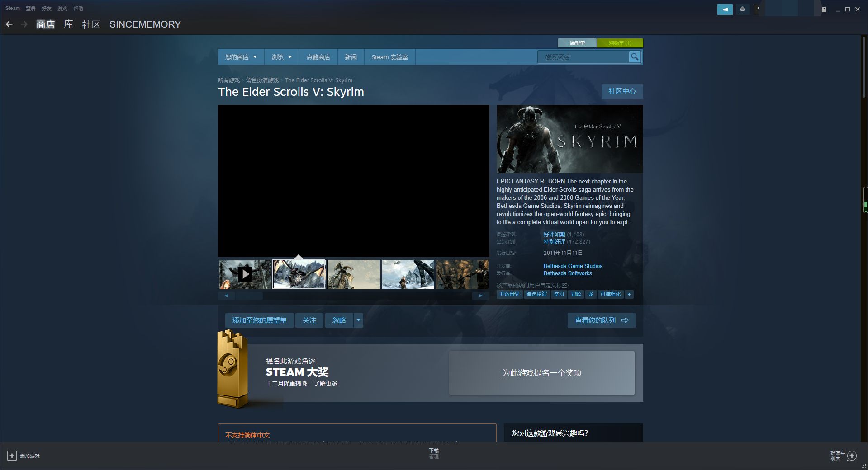Open the 您的商店 dropdown
Viewport: 868px width, 470px height.
(x=240, y=57)
